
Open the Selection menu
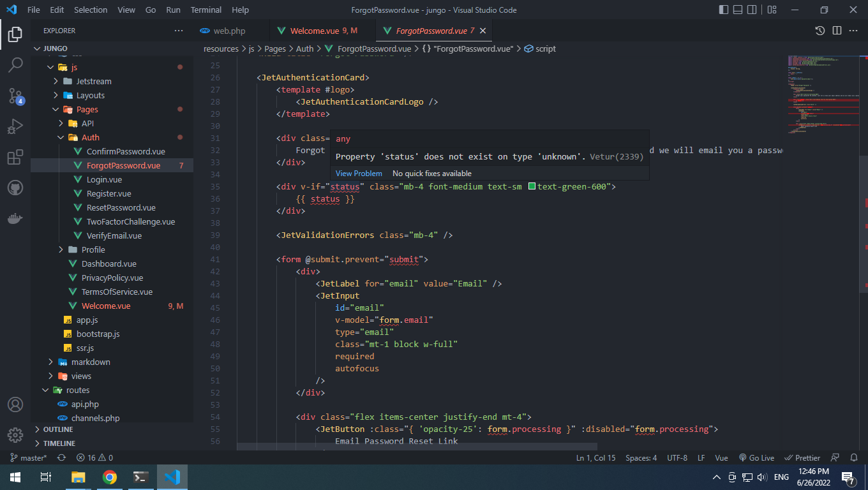click(91, 10)
